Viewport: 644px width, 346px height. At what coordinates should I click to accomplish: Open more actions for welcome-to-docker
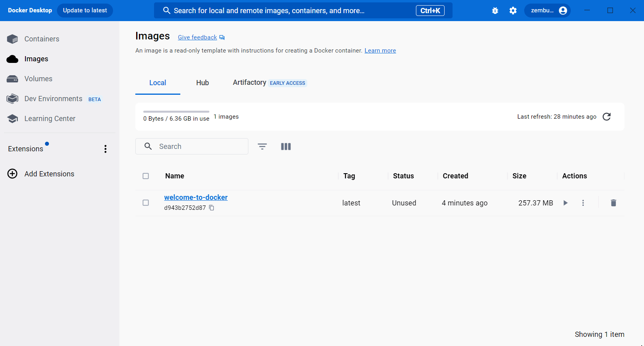tap(583, 203)
